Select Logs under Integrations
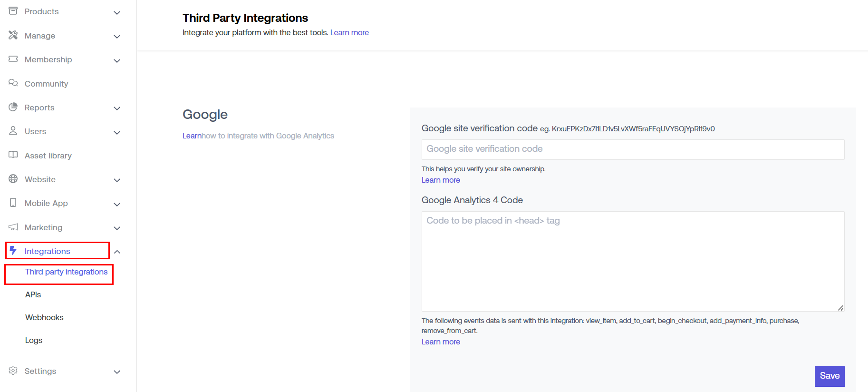 click(34, 340)
